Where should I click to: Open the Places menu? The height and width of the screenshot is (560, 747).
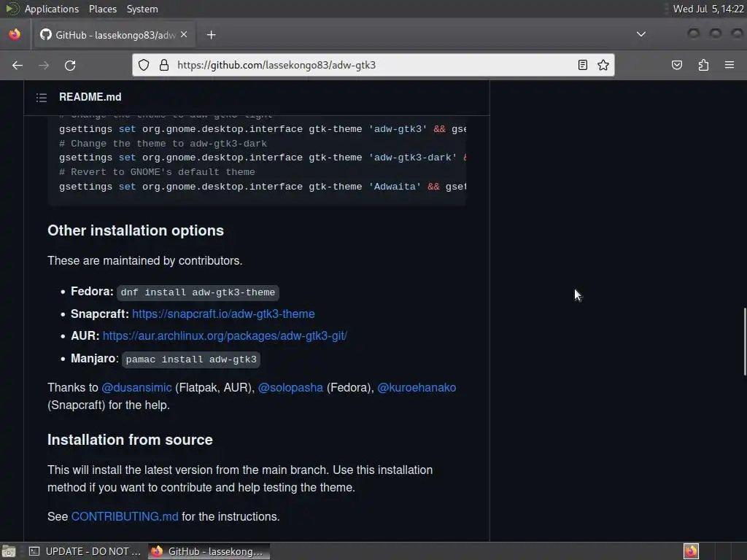(102, 9)
